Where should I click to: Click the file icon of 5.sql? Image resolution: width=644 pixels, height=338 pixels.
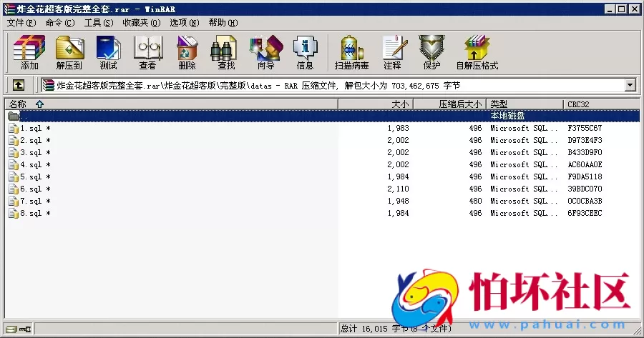pos(14,177)
